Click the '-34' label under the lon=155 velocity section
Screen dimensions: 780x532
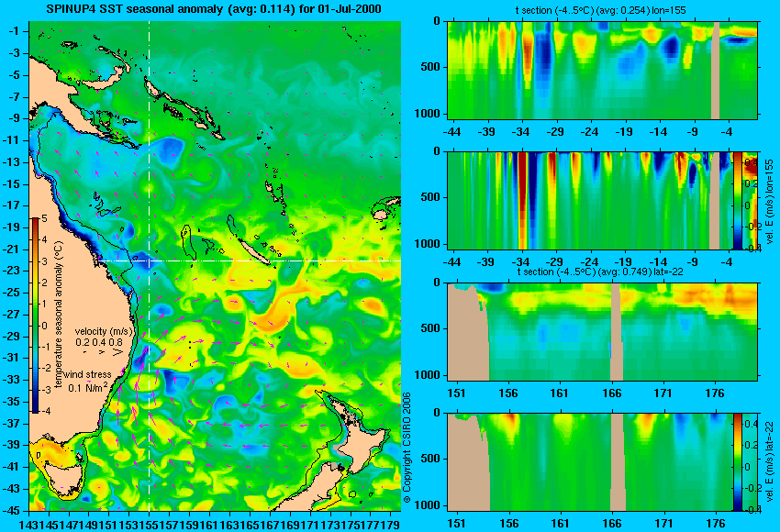(520, 262)
